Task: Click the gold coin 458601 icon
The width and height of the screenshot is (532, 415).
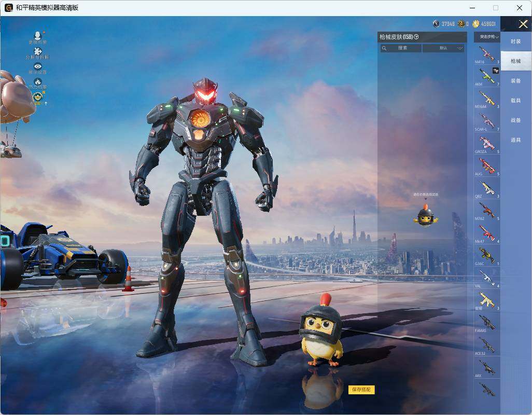Action: [x=476, y=24]
